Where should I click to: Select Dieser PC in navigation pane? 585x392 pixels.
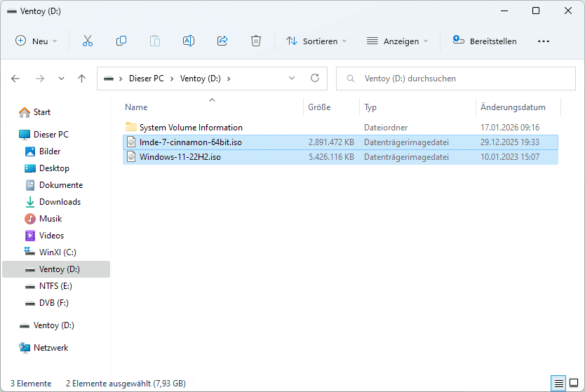click(x=51, y=135)
